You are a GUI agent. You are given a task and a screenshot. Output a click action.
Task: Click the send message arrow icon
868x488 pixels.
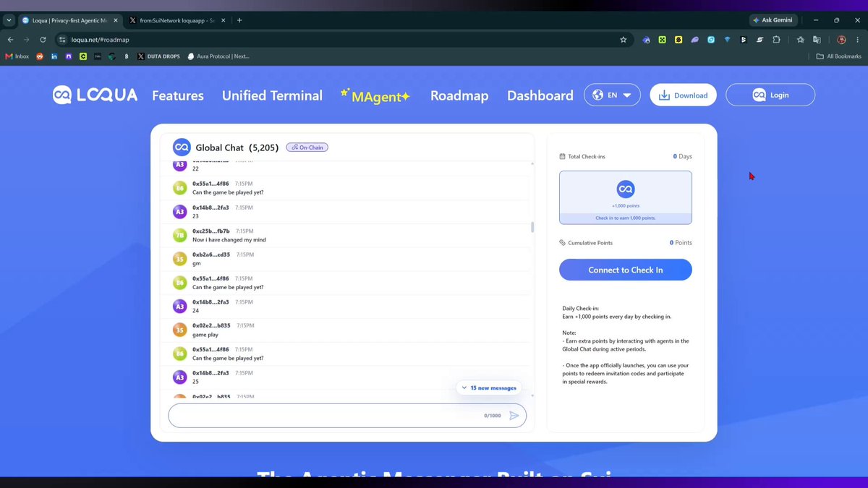pos(514,416)
